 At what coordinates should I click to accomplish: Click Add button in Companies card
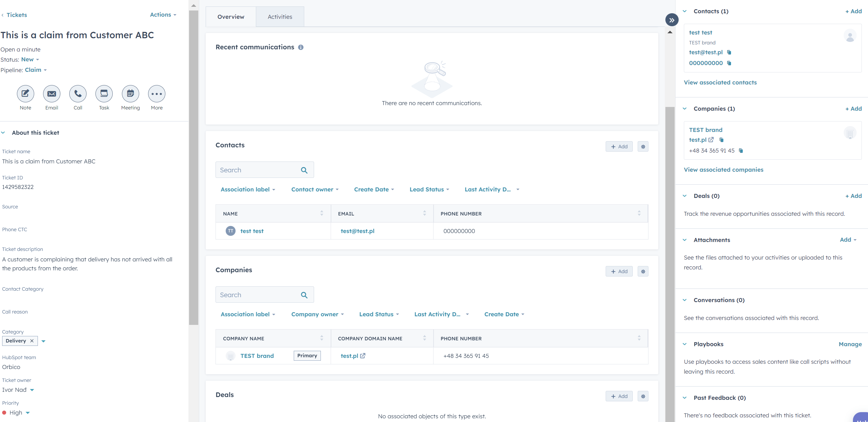(x=619, y=271)
